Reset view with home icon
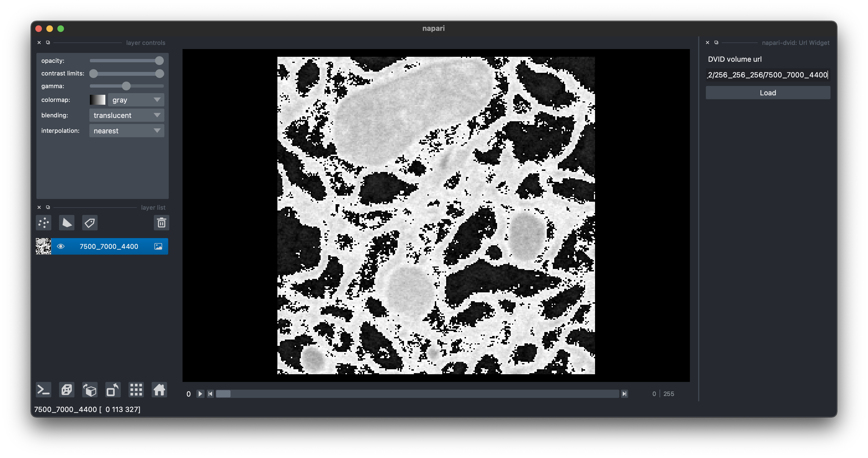The width and height of the screenshot is (868, 458). [x=159, y=390]
